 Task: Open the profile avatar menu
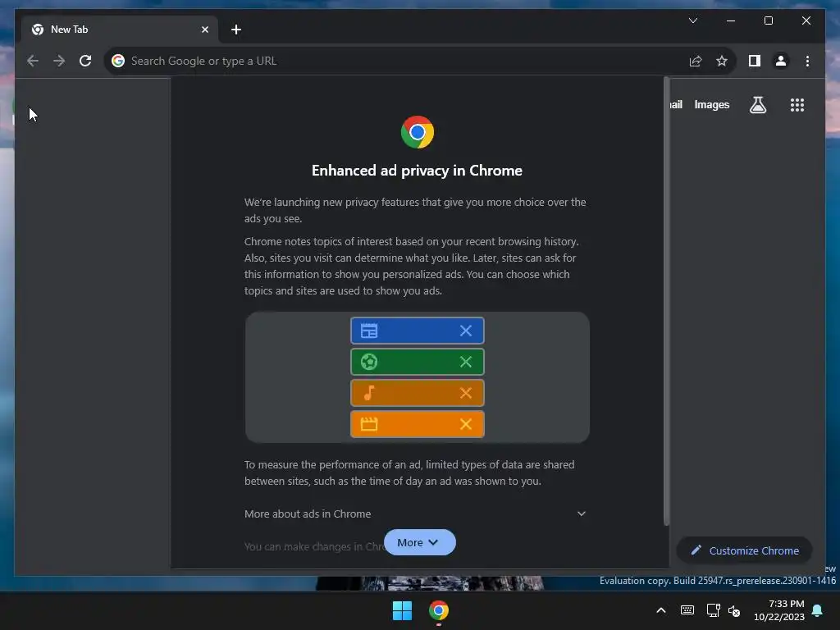coord(781,61)
